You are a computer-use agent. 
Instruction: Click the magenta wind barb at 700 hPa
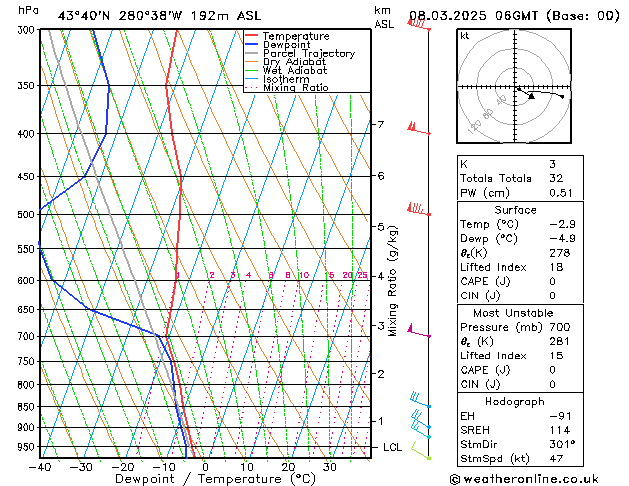point(419,331)
